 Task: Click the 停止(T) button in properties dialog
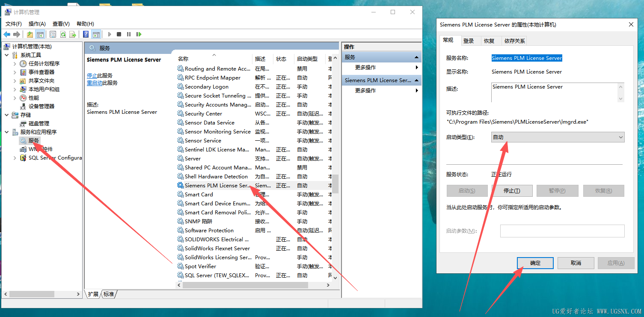[x=512, y=191]
